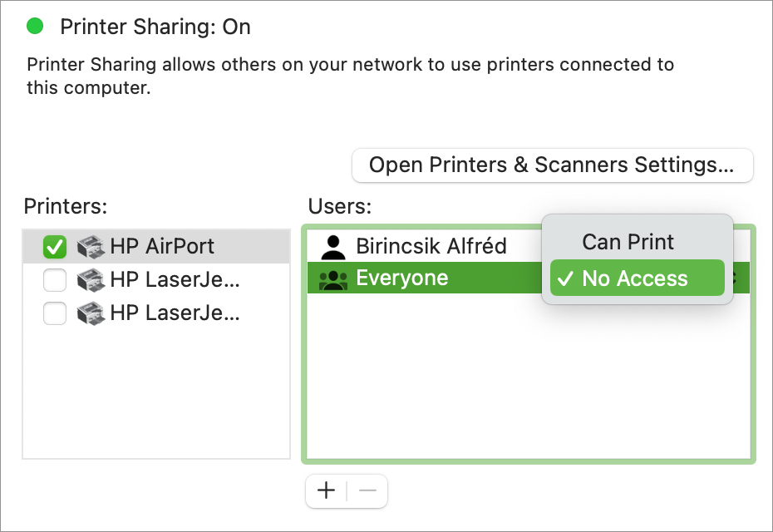Viewport: 773px width, 532px height.
Task: Choose Can Print from the permission popup
Action: tap(628, 242)
